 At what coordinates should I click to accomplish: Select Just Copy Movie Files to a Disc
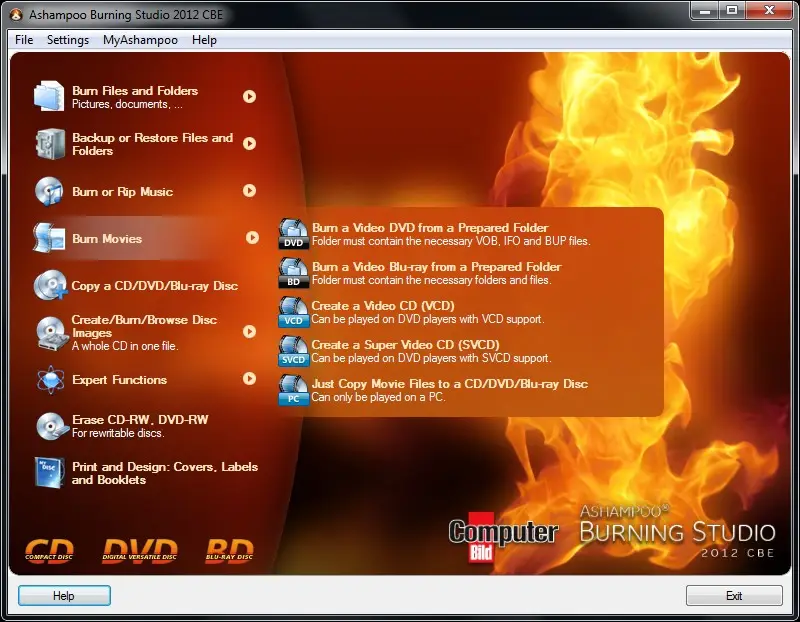tap(449, 384)
